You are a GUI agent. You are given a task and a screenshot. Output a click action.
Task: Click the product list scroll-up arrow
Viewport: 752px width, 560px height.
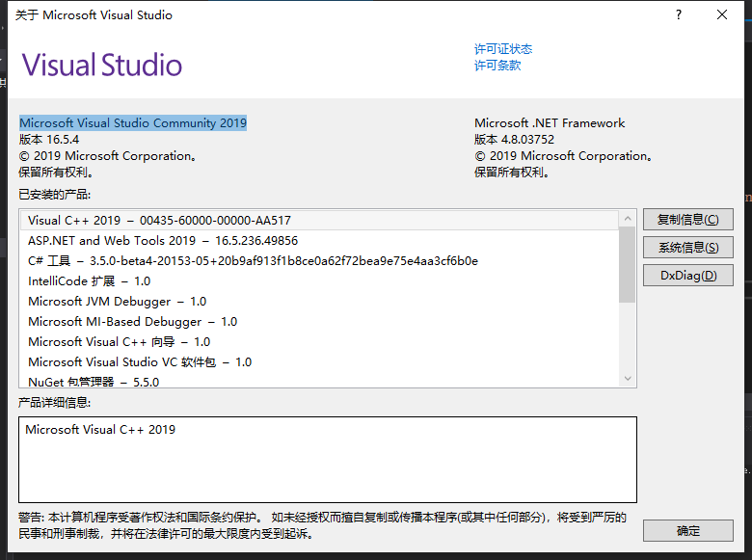tap(629, 219)
